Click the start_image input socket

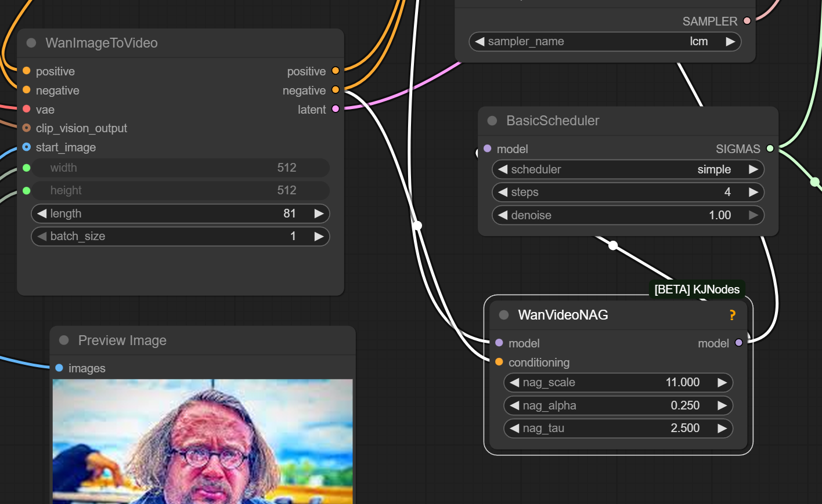27,147
